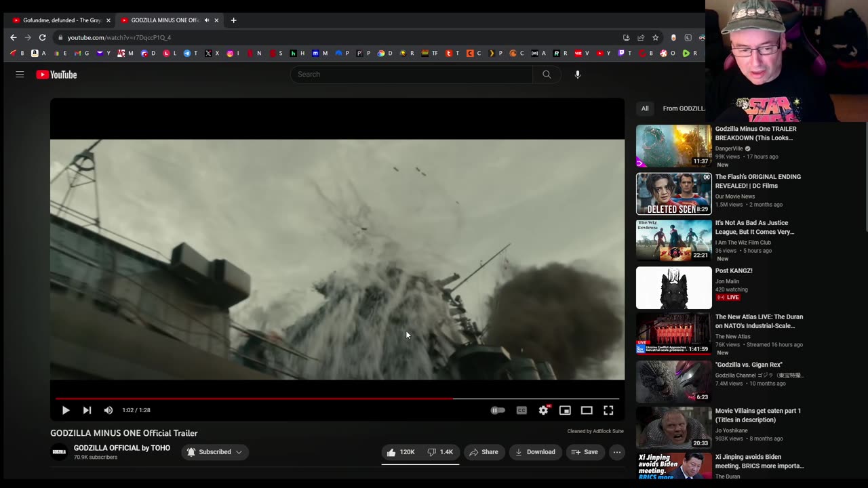Go forward in browser history
The width and height of the screenshot is (868, 488).
pos(28,37)
